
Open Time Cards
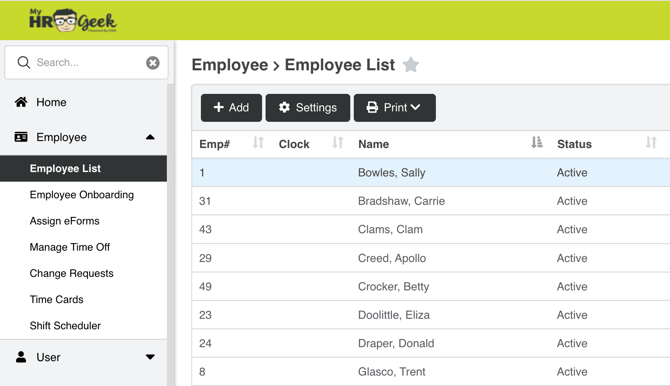(56, 299)
